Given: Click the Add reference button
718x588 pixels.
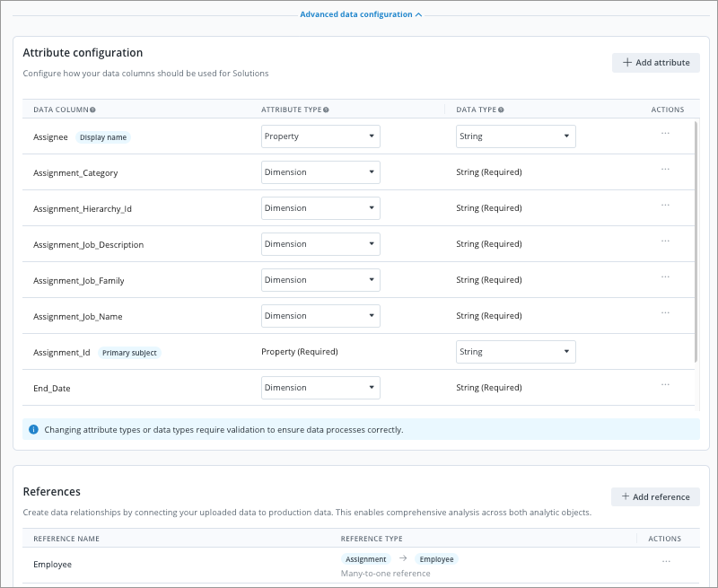Looking at the screenshot, I should [x=655, y=496].
